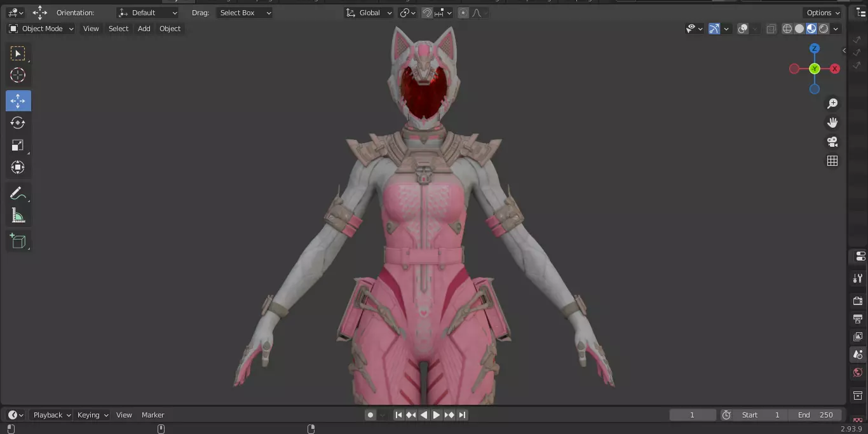Screen dimensions: 868x434
Task: Open the Scene properties tab
Action: 858,354
